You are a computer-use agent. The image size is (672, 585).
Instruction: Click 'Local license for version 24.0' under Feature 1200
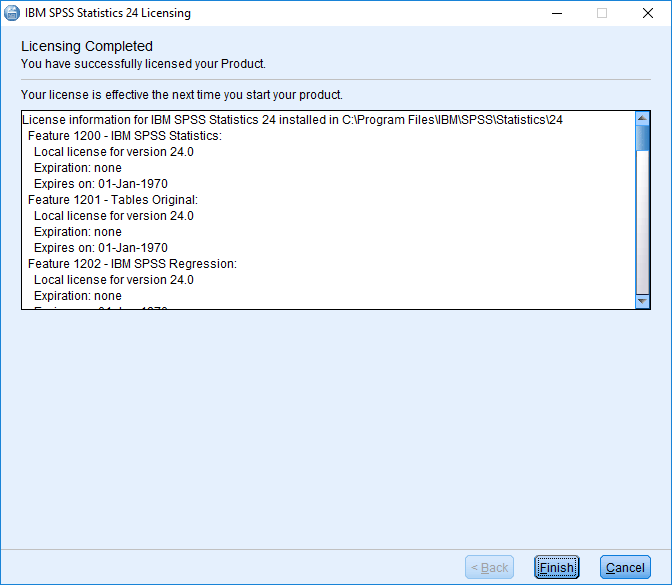[114, 152]
